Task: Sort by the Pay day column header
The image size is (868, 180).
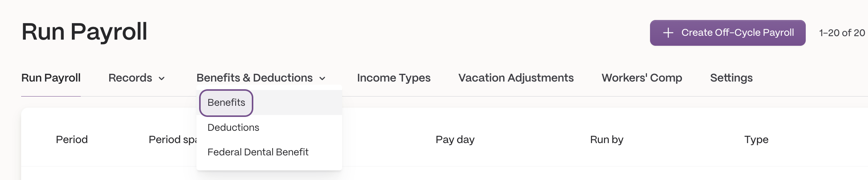Action: point(455,139)
